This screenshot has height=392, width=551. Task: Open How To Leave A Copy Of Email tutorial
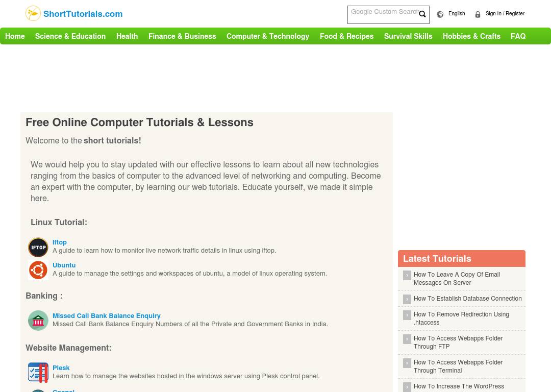coord(457,279)
